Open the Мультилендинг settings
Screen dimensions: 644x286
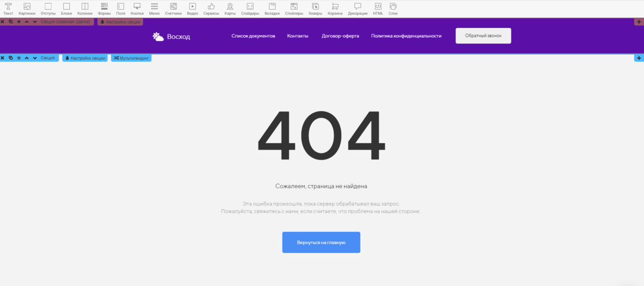[x=131, y=58]
